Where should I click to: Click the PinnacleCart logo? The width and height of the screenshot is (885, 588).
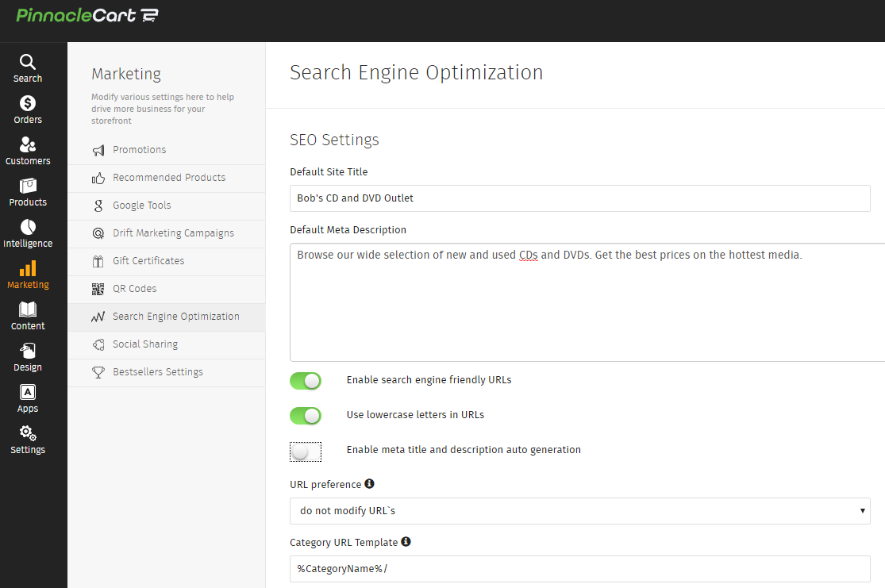[87, 15]
